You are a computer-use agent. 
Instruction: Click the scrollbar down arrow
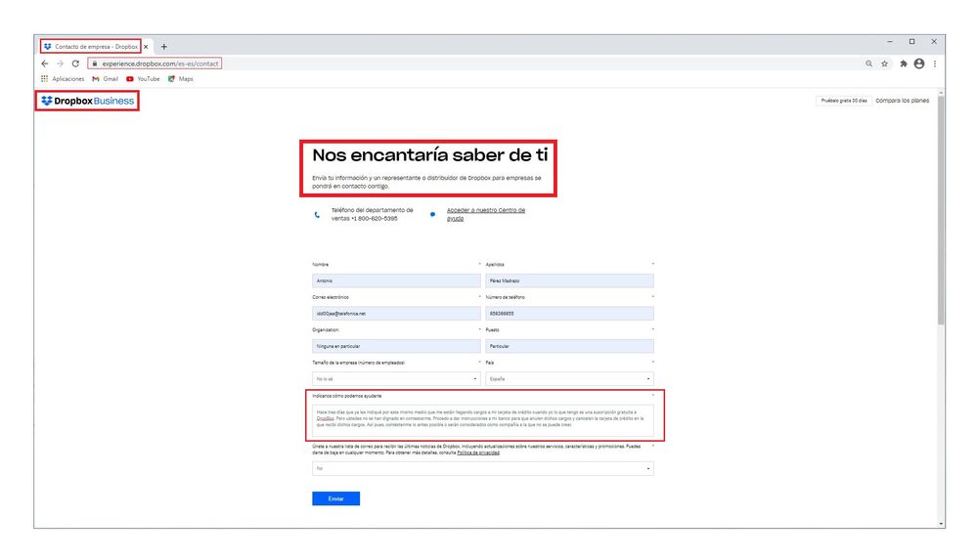(x=941, y=525)
